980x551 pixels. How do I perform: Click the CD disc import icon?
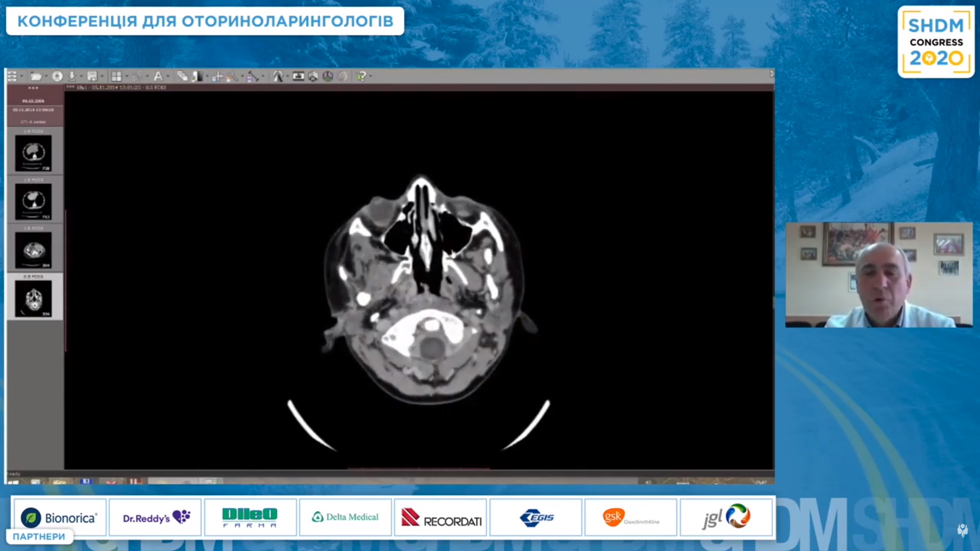[57, 77]
